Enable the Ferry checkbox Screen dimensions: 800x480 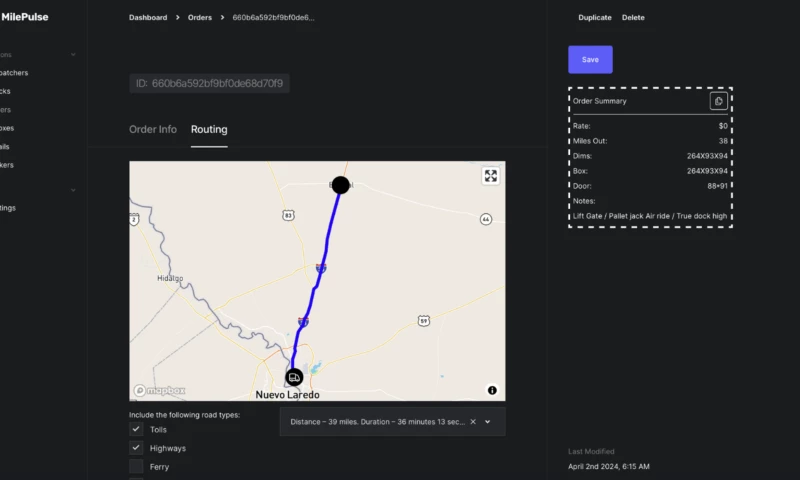[136, 466]
